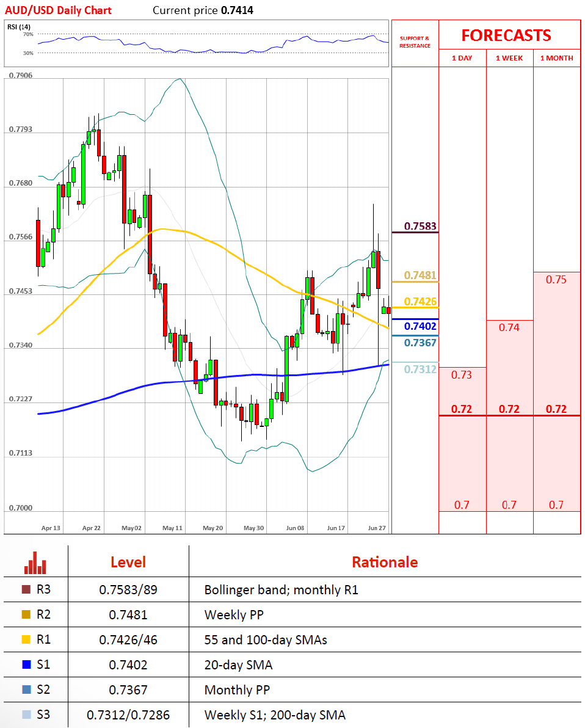The width and height of the screenshot is (585, 728).
Task: Click the Rationale column header
Action: [x=385, y=562]
